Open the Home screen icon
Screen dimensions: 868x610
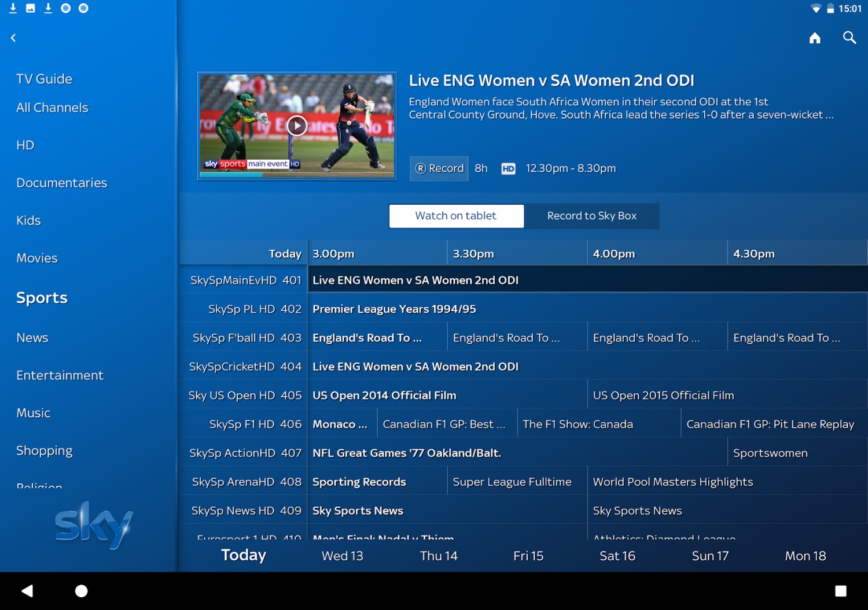815,38
